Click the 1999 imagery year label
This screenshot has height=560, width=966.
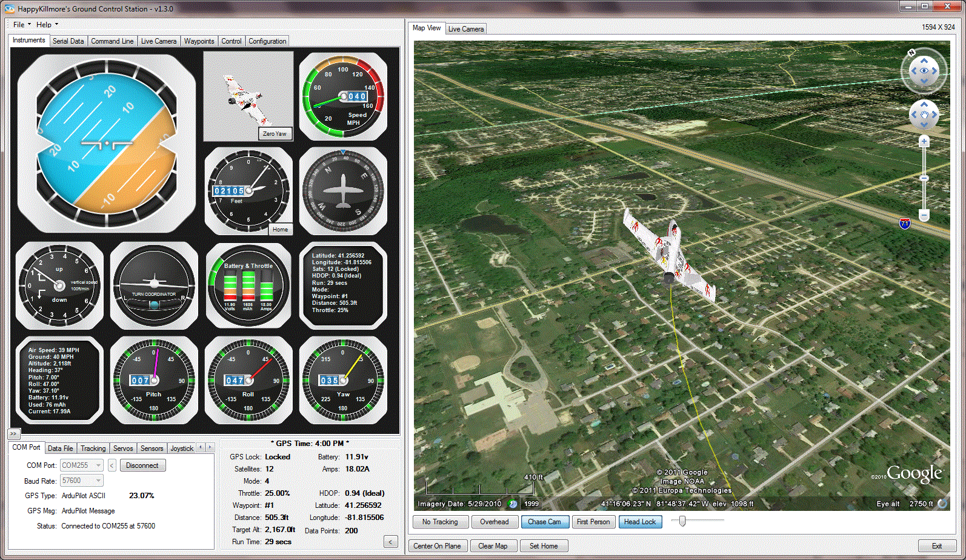coord(531,504)
